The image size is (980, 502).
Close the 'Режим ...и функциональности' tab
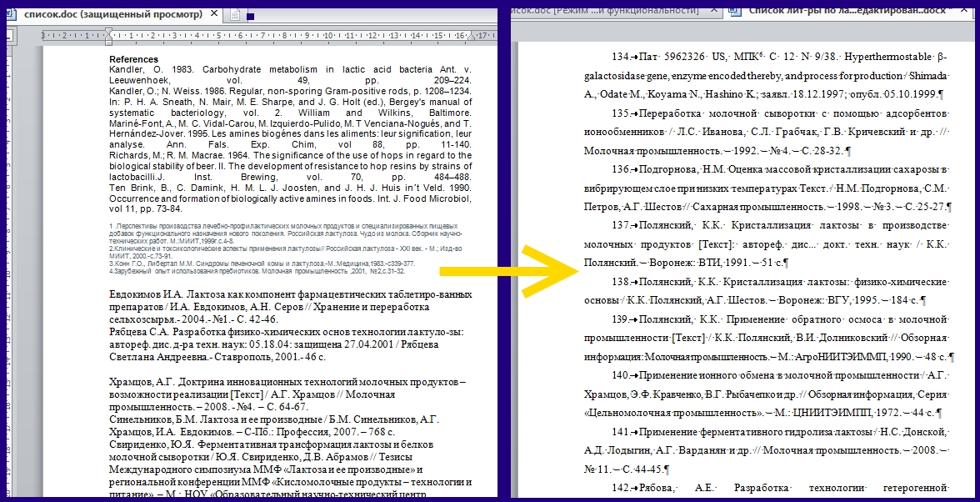click(714, 10)
